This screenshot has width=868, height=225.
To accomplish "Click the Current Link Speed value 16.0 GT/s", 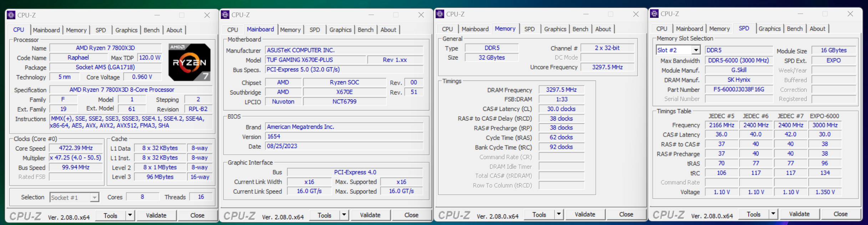I will tap(309, 191).
